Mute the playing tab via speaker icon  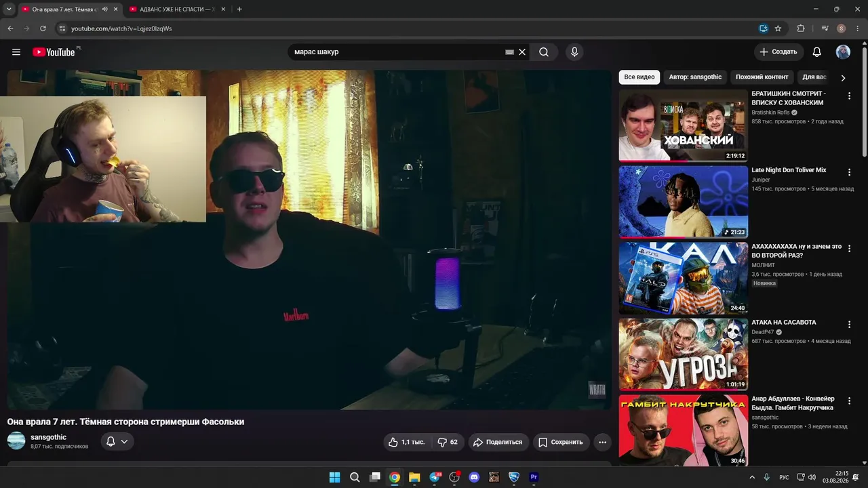point(104,9)
